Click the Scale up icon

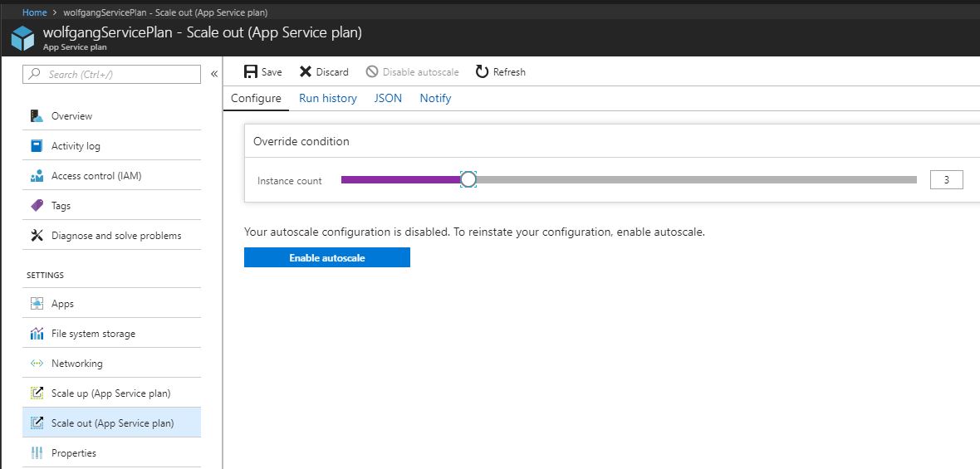pos(37,393)
